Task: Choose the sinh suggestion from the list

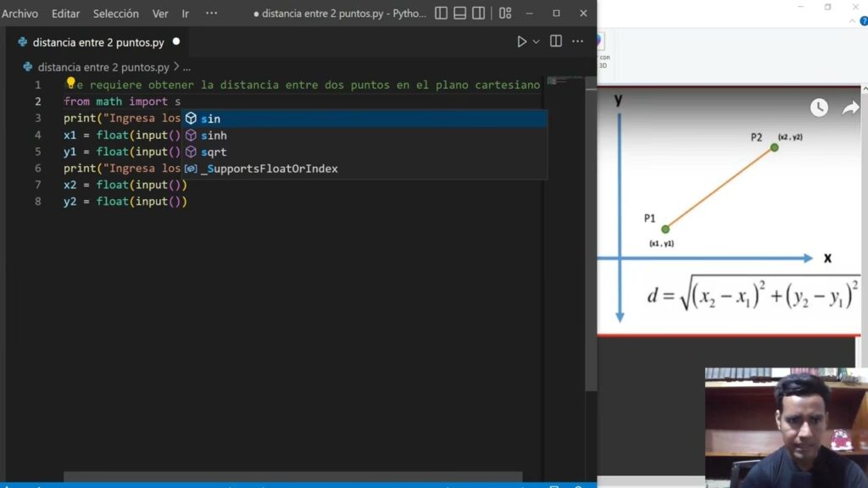Action: (x=214, y=136)
